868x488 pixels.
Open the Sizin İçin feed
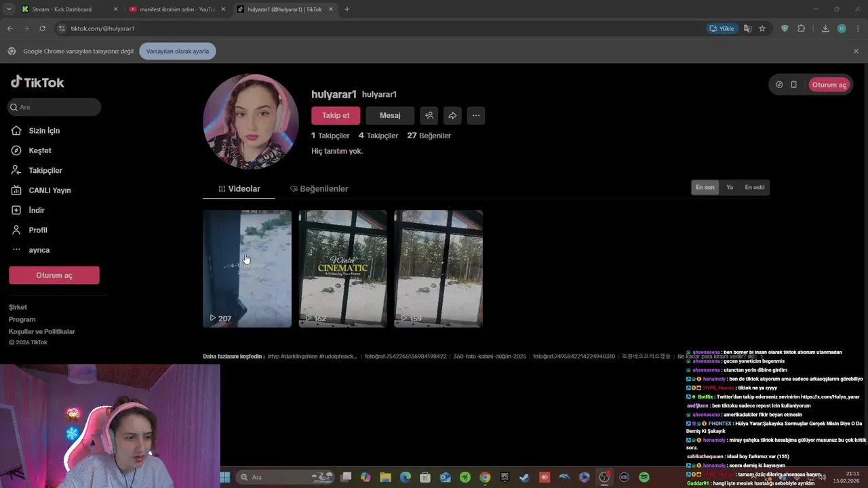point(44,131)
